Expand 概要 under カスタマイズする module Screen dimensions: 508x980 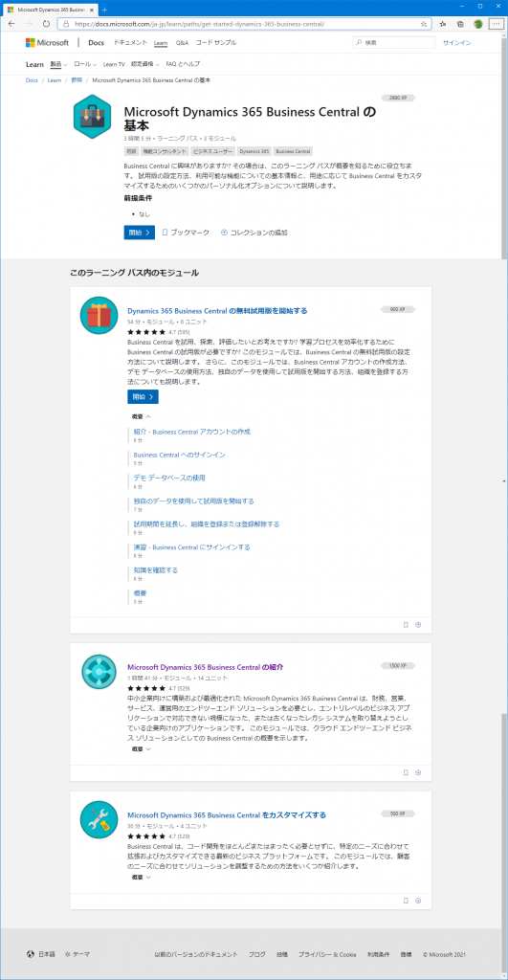pyautogui.click(x=142, y=877)
